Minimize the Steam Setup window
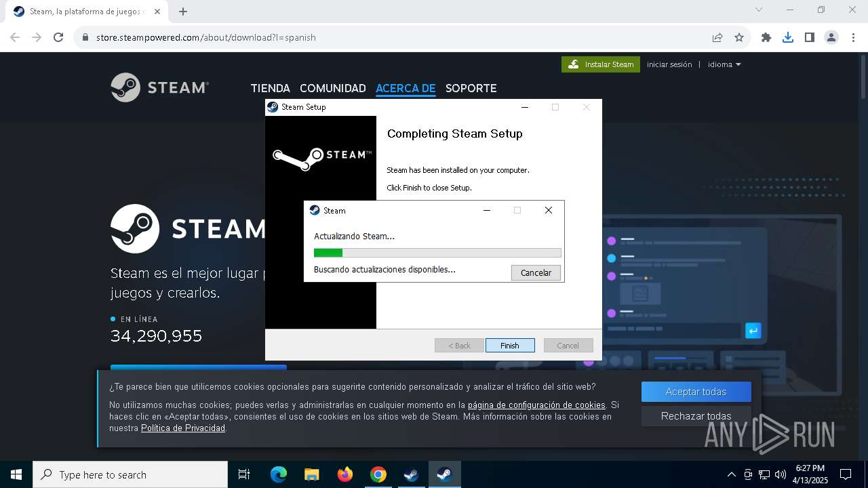The image size is (868, 488). [x=524, y=107]
